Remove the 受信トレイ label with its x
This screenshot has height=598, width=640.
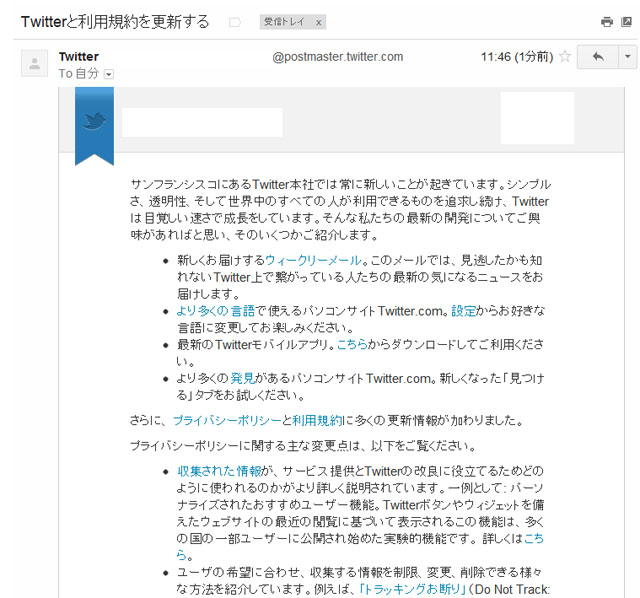point(318,23)
